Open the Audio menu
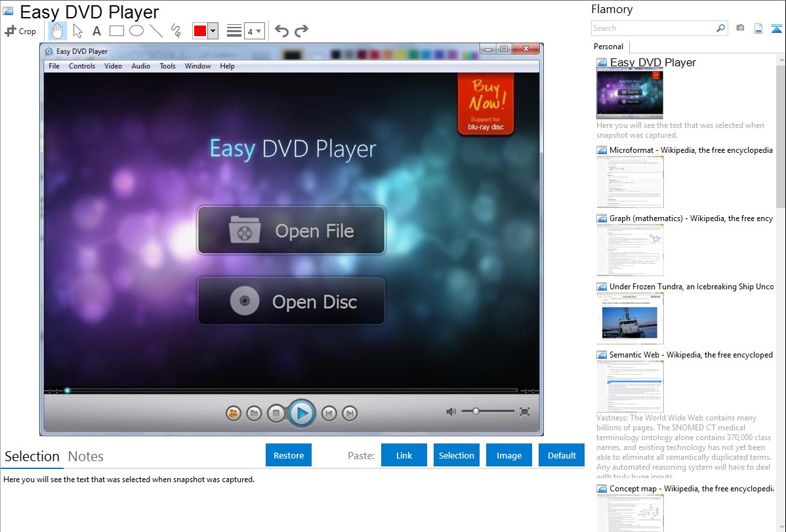786x532 pixels. tap(141, 66)
